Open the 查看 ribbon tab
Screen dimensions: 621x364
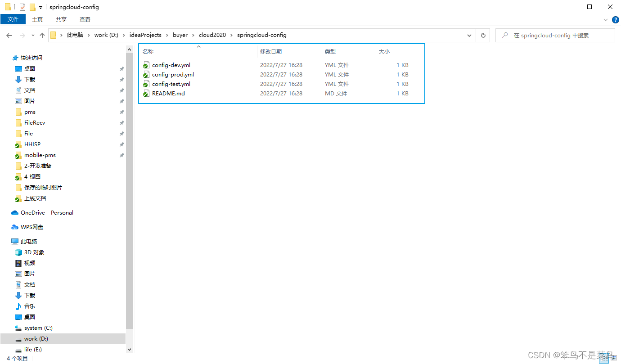pyautogui.click(x=85, y=19)
